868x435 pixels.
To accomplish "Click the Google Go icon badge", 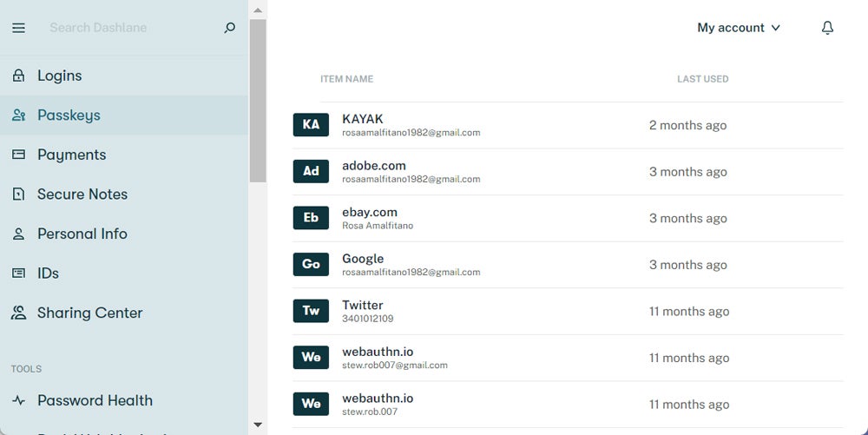I will pos(311,264).
